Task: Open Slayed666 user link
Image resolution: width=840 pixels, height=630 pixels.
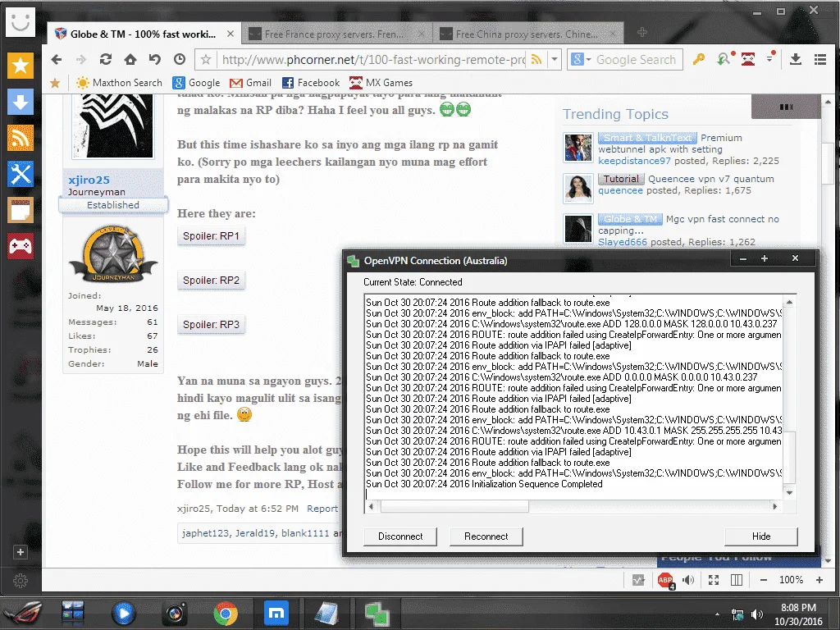Action: pyautogui.click(x=623, y=242)
